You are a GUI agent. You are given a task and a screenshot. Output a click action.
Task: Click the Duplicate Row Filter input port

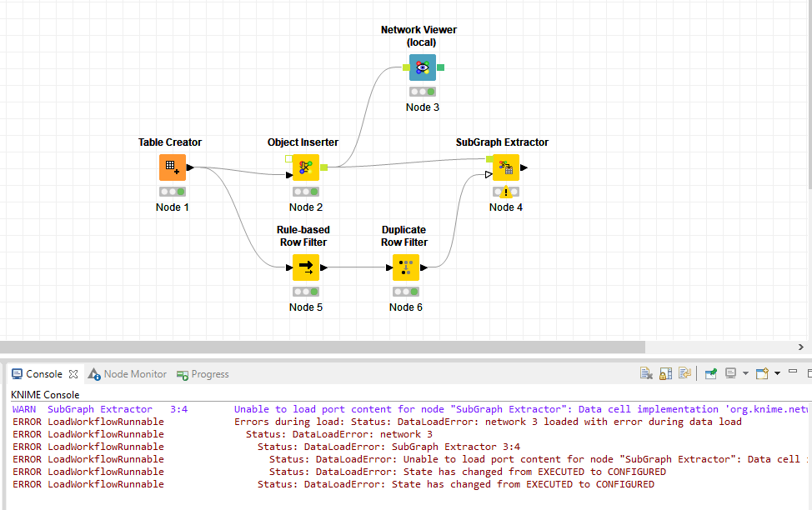coord(389,267)
